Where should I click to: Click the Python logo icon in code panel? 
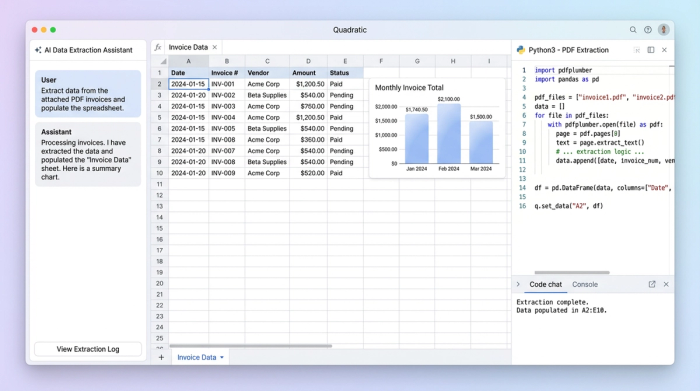521,50
